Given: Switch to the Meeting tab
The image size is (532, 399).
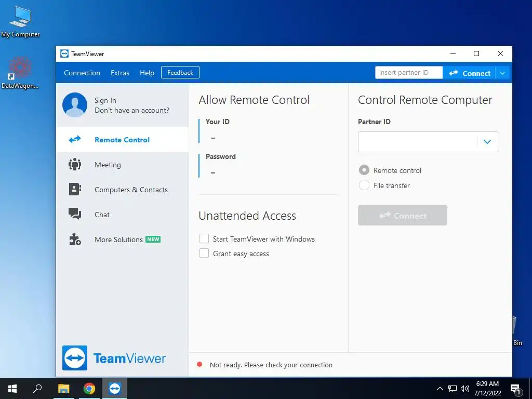Looking at the screenshot, I should coord(123,165).
